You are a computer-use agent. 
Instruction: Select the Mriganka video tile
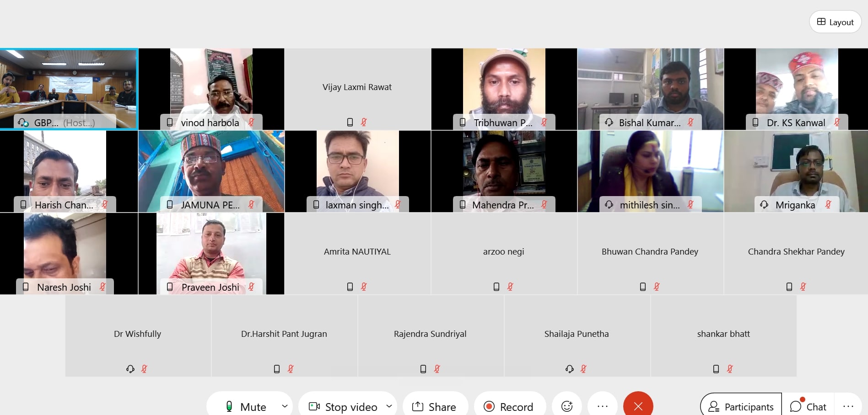(x=796, y=171)
